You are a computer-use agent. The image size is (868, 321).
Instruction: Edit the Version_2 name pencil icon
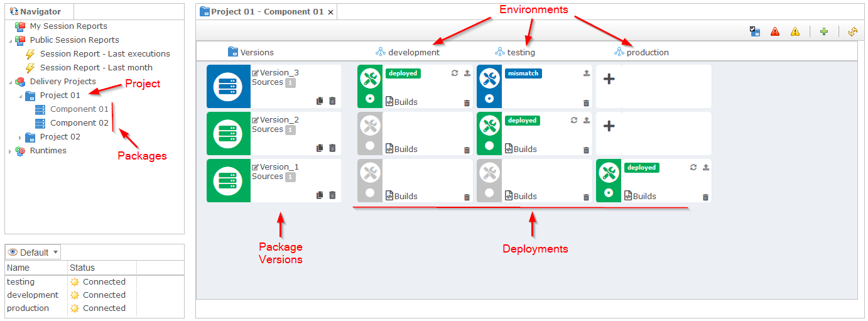255,120
